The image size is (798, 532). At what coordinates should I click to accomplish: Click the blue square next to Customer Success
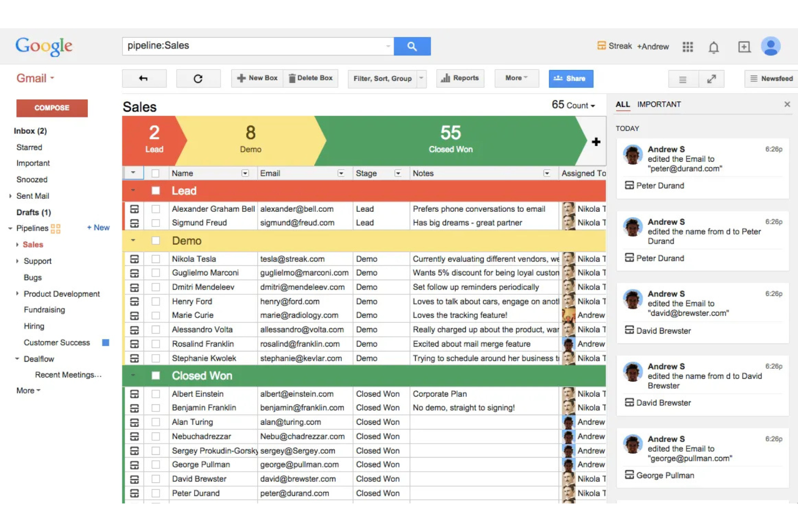[x=106, y=343]
